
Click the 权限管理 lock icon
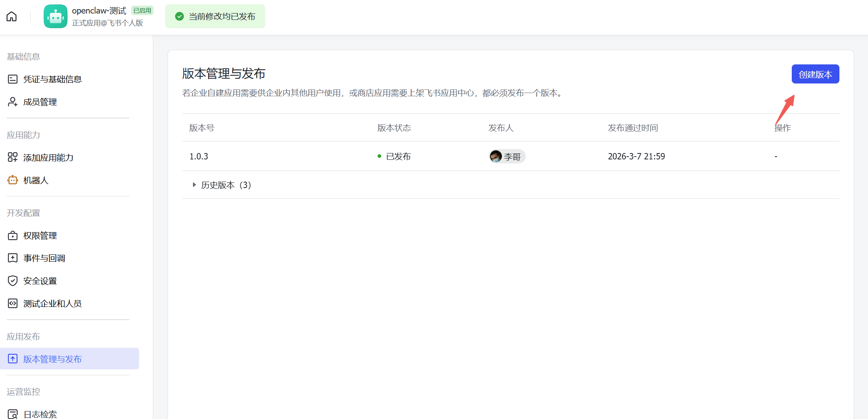[13, 236]
